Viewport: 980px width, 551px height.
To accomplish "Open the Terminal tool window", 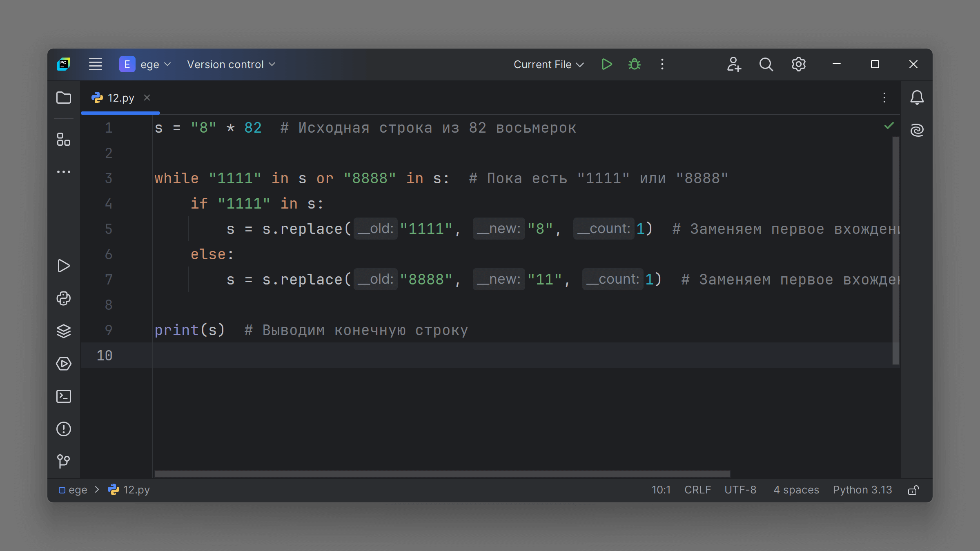I will point(64,396).
